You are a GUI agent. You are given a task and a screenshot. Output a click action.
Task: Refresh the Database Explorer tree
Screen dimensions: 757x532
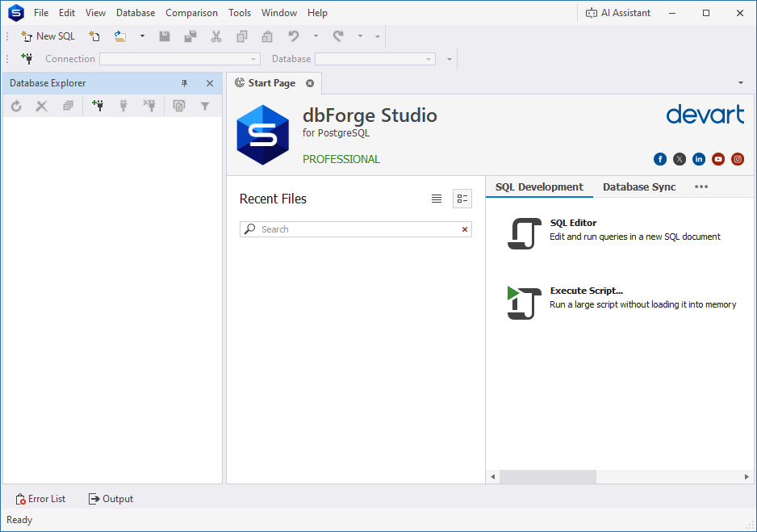[15, 105]
